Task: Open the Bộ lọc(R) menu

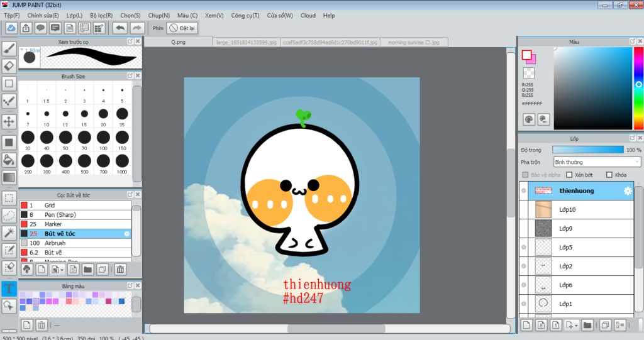Action: click(101, 15)
